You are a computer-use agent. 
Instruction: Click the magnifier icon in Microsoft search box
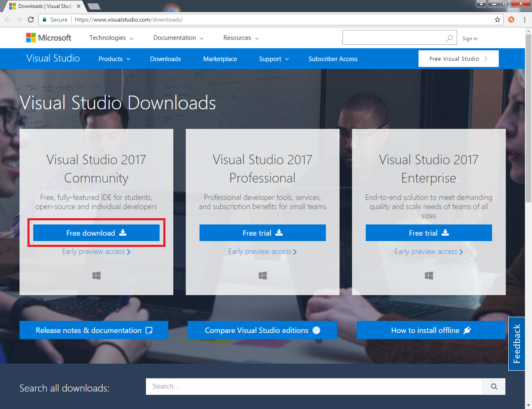click(x=449, y=38)
